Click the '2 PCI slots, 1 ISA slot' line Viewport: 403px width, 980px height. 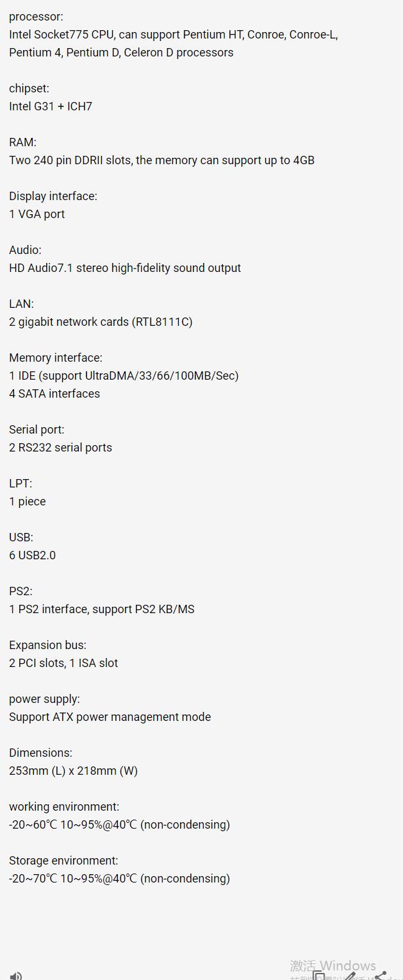tap(63, 663)
